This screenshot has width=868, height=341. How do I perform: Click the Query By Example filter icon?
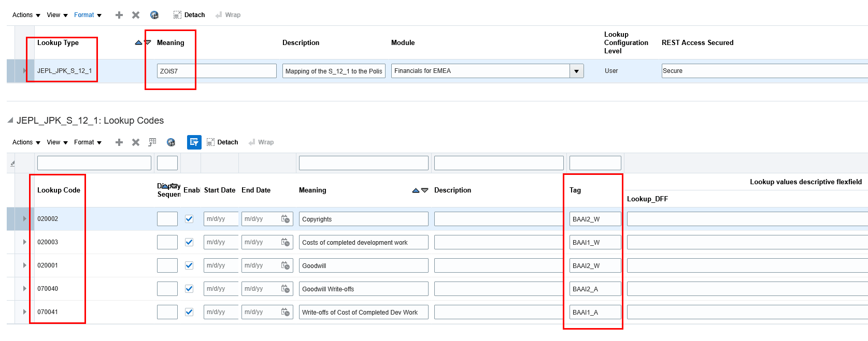(x=194, y=142)
